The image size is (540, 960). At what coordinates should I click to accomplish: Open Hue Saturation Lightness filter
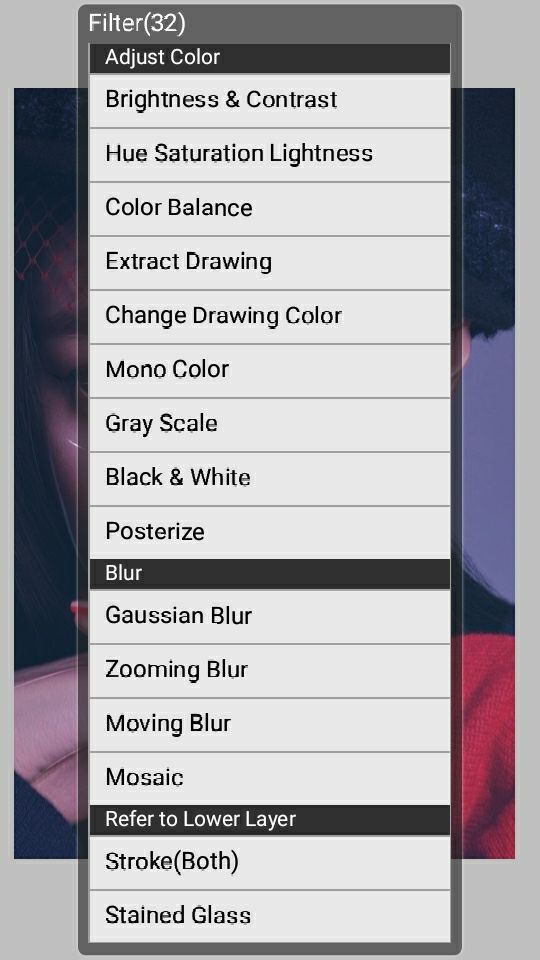270,155
